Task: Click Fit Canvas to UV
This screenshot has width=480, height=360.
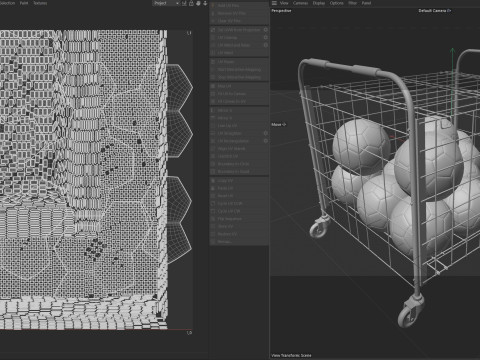Action: [239, 101]
